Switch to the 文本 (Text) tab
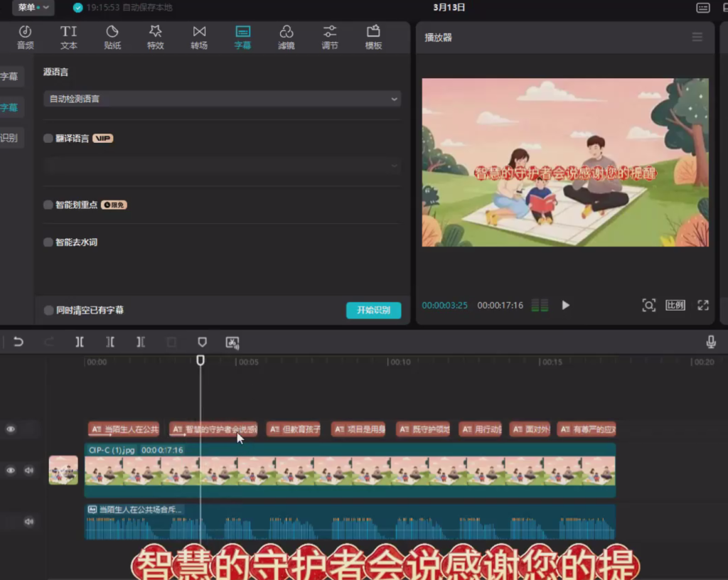The image size is (728, 580). click(x=69, y=37)
